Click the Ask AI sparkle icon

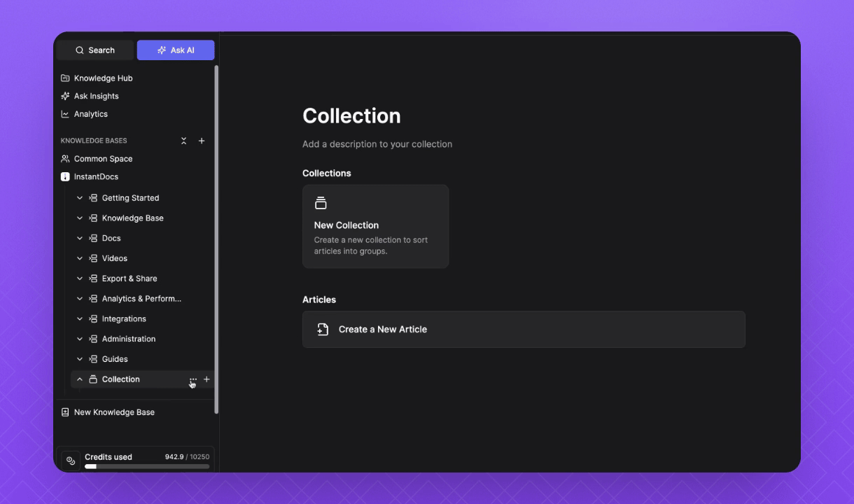tap(162, 50)
